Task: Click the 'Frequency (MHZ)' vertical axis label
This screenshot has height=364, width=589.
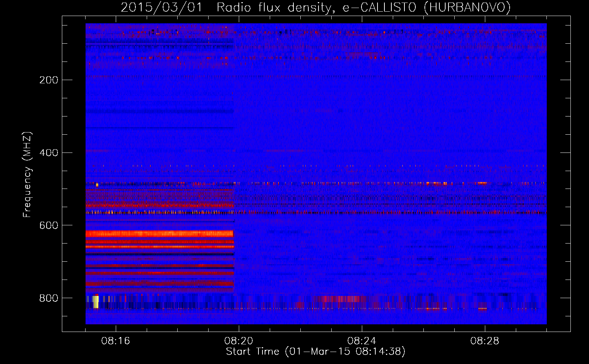Action: point(27,175)
